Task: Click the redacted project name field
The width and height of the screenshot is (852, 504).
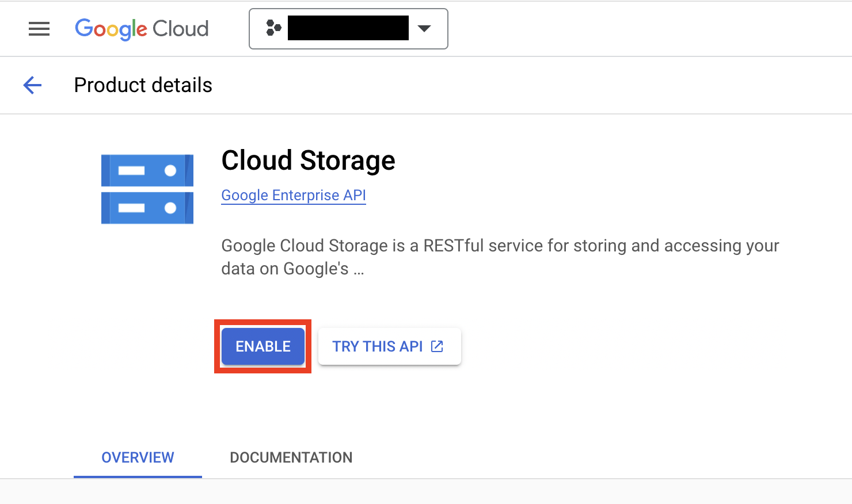Action: pyautogui.click(x=348, y=28)
